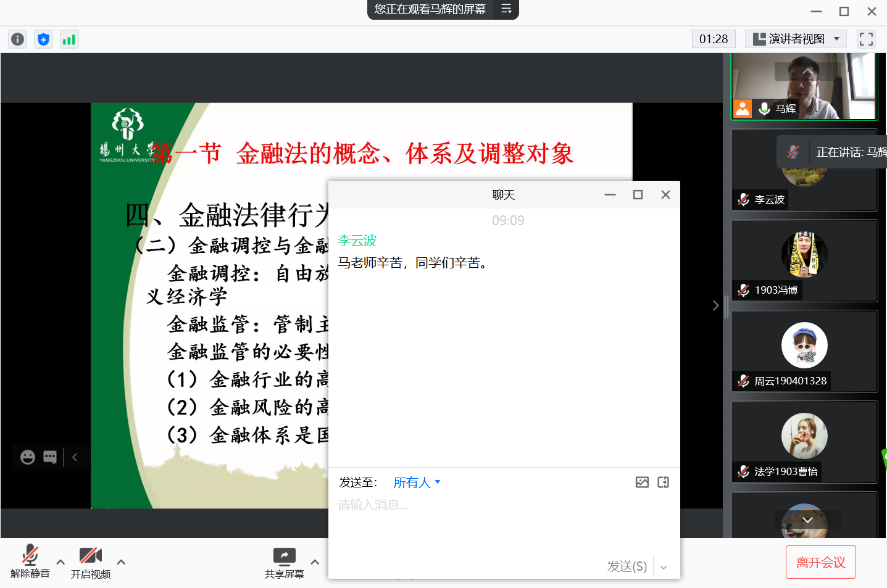Click the blue security shield icon
887x588 pixels.
[43, 39]
